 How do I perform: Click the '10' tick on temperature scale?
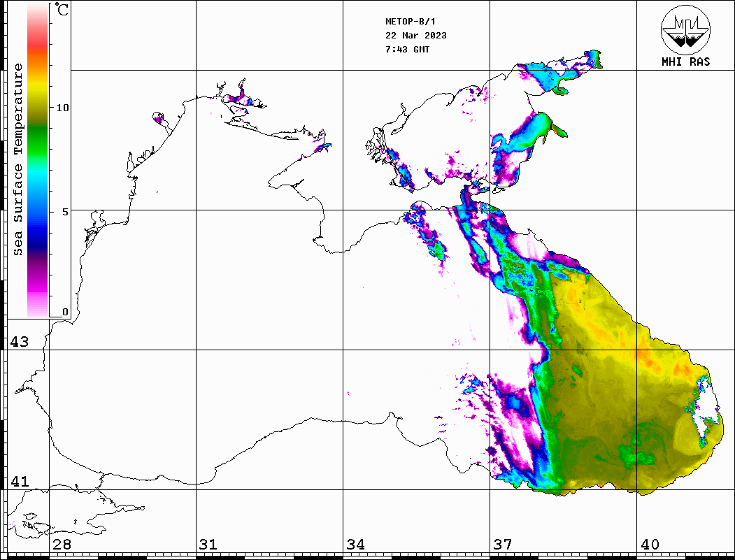coord(62,108)
